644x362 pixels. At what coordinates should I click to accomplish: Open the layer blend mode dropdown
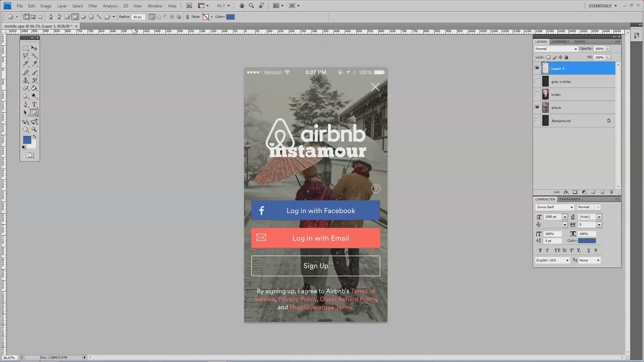pyautogui.click(x=556, y=49)
